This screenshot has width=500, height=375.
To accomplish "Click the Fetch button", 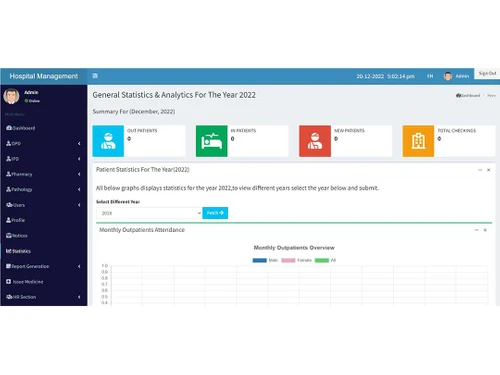I will 215,213.
